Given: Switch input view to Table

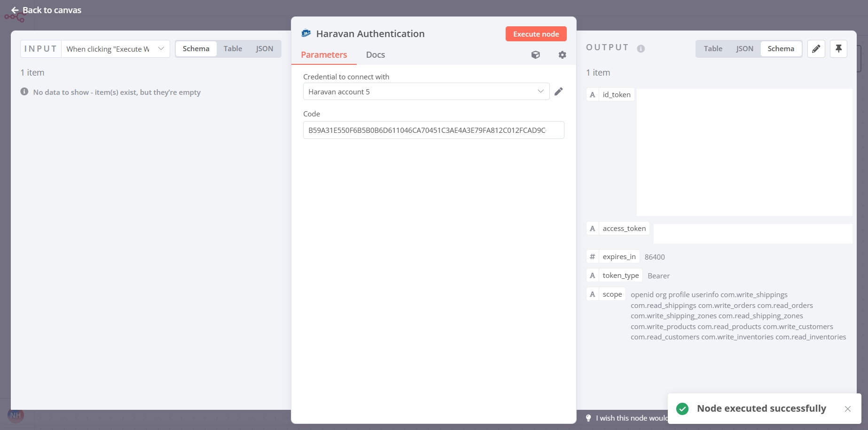Looking at the screenshot, I should click(233, 49).
